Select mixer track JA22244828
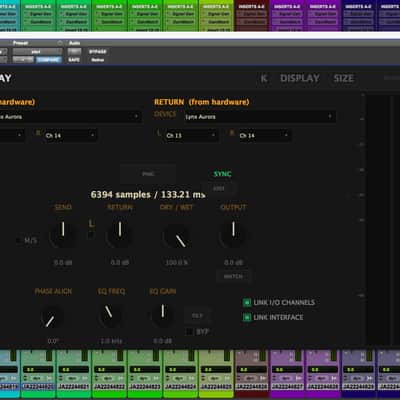The image size is (400, 400). (323, 387)
